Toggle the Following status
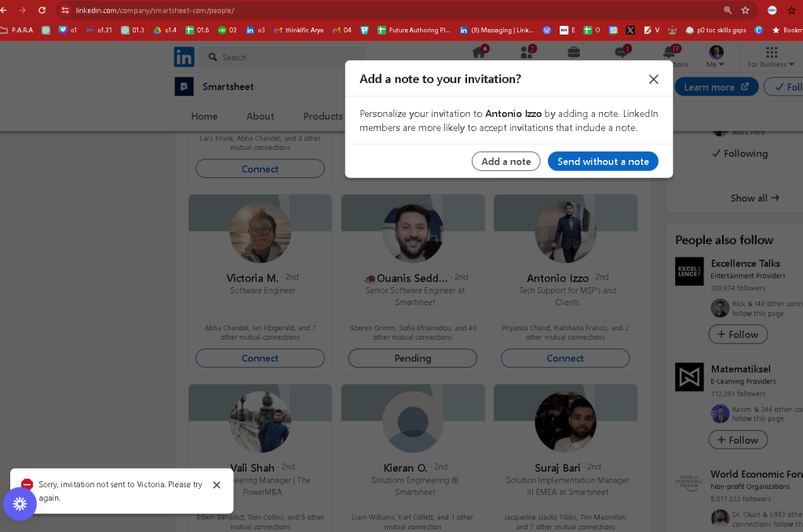This screenshot has width=803, height=532. click(740, 154)
